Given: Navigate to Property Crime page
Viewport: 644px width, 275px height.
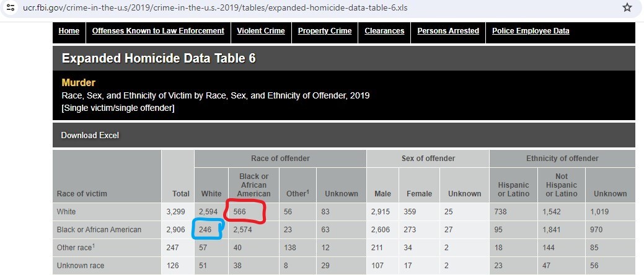Looking at the screenshot, I should 325,31.
